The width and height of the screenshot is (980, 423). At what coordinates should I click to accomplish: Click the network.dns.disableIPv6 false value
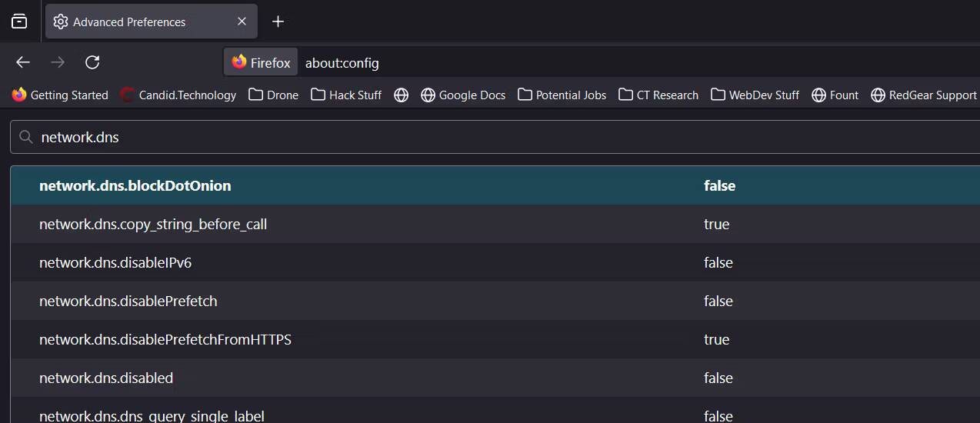coord(718,262)
